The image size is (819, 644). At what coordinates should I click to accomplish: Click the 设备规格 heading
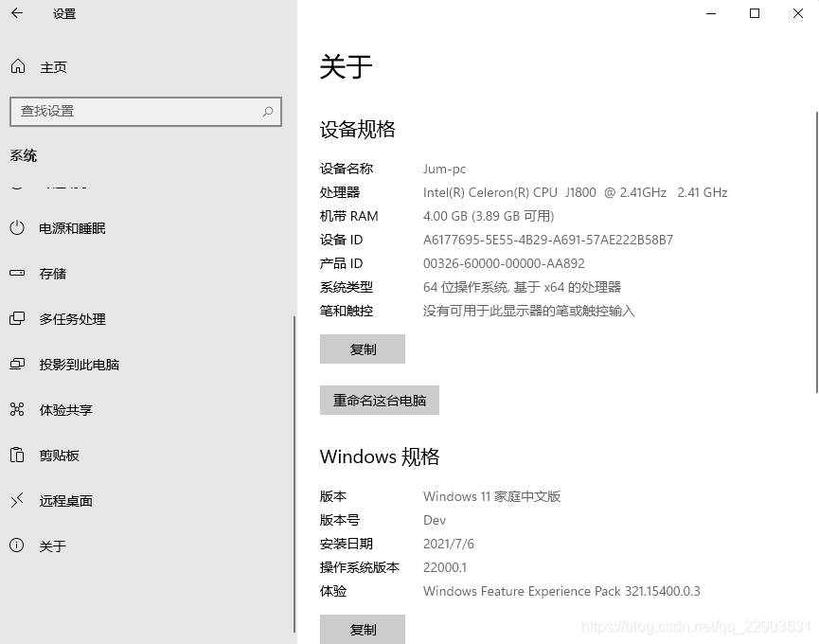click(358, 129)
